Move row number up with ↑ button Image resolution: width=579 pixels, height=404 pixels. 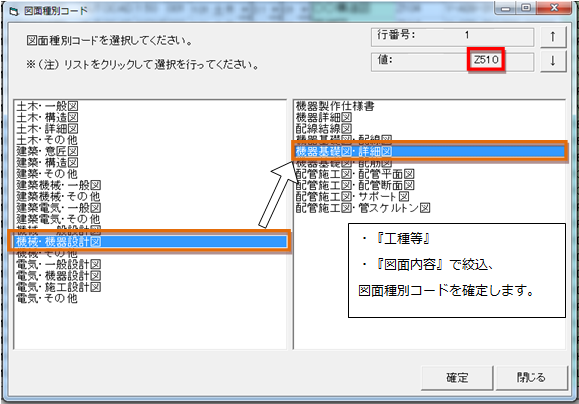pyautogui.click(x=553, y=37)
